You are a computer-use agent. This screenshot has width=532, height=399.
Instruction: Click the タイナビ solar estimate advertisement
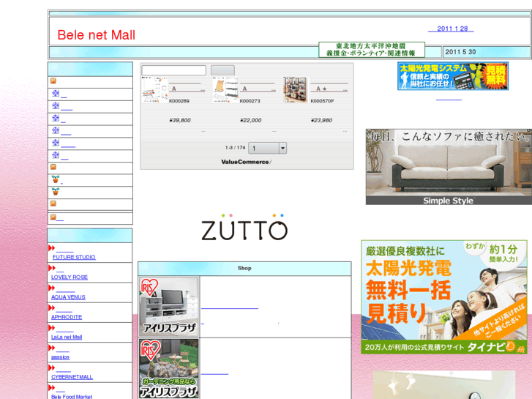(444, 297)
